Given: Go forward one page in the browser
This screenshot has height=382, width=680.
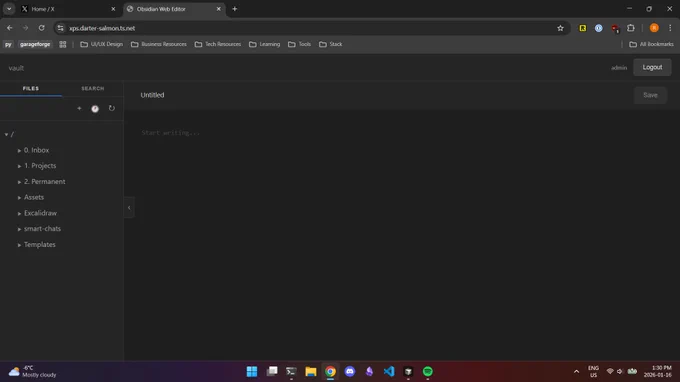Looking at the screenshot, I should coord(26,28).
